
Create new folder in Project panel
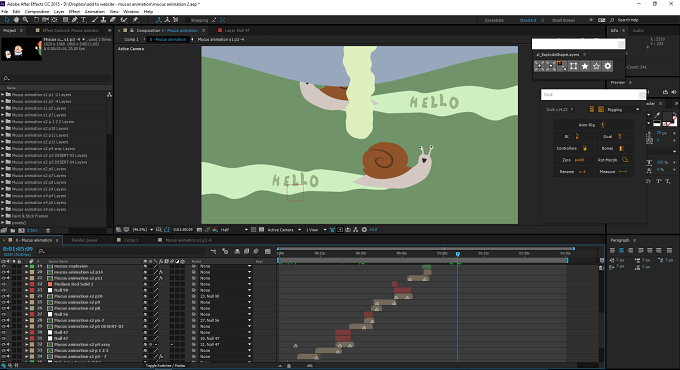(x=13, y=230)
